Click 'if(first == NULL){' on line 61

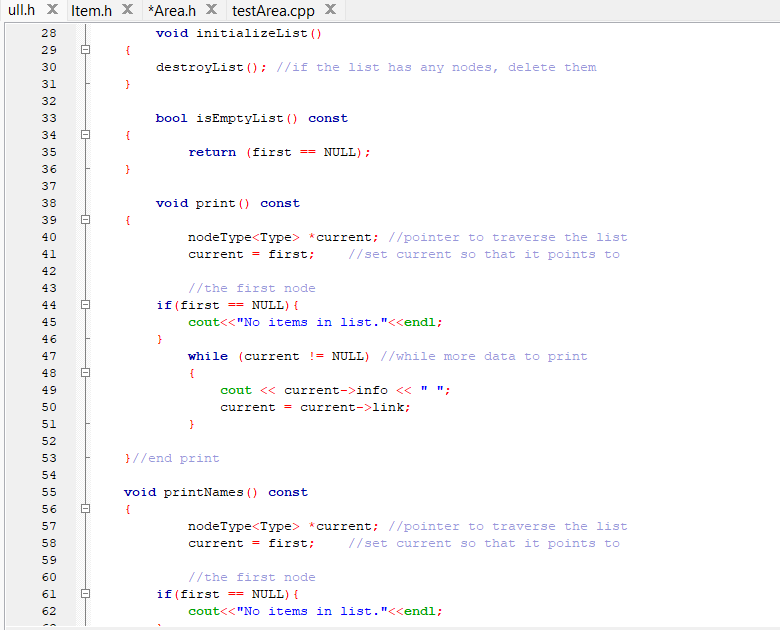pos(227,594)
